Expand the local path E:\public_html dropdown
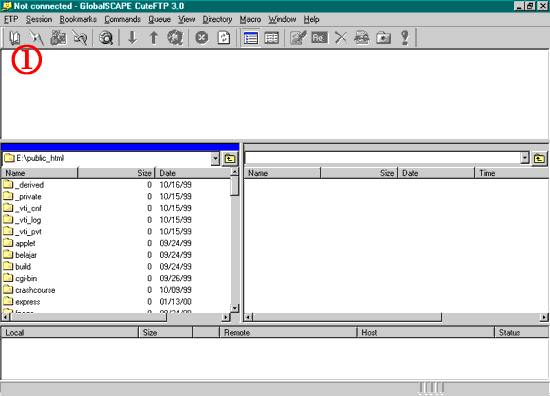The image size is (550, 396). 215,159
